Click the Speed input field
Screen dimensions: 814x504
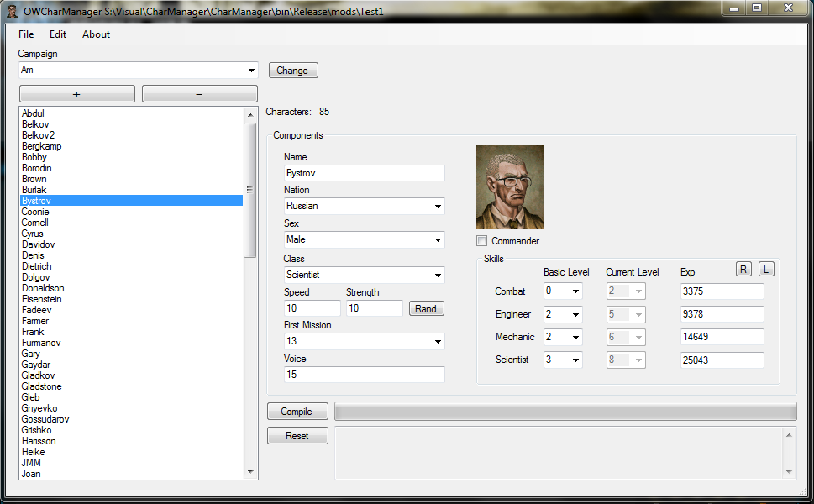pos(312,308)
